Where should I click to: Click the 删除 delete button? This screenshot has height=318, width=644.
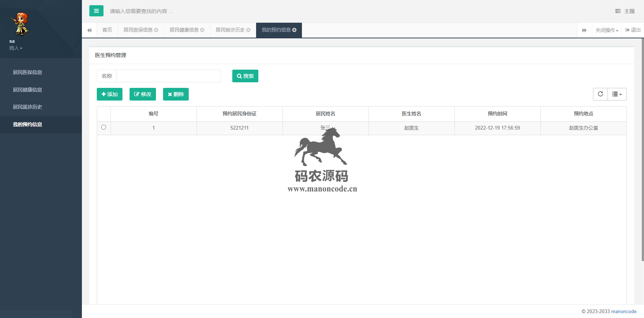pyautogui.click(x=176, y=94)
